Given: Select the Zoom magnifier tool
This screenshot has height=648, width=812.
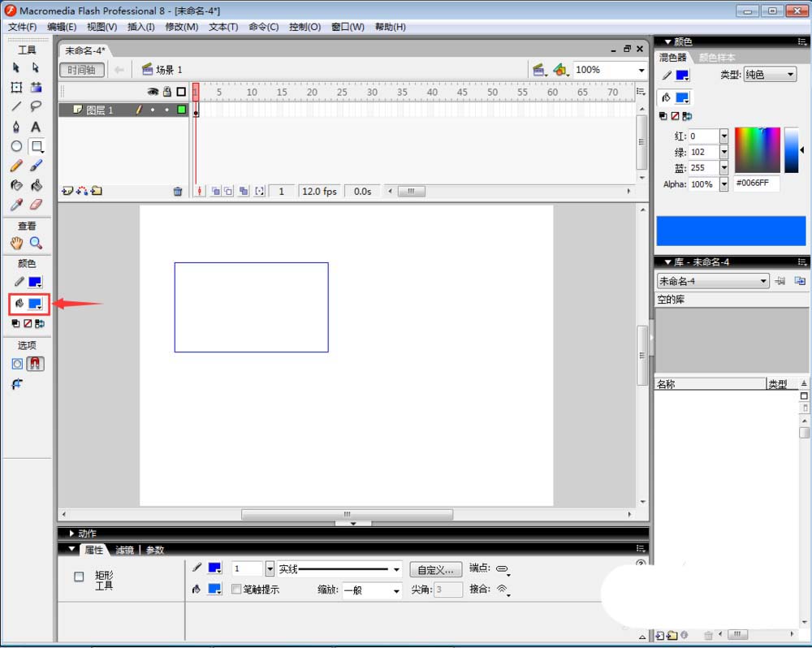Looking at the screenshot, I should click(36, 243).
